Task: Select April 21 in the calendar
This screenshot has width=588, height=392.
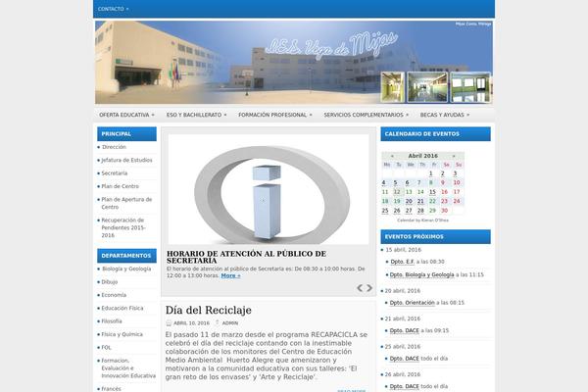Action: 420,202
